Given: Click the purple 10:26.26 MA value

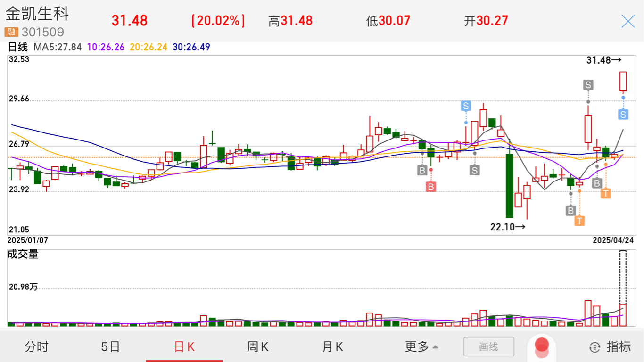Looking at the screenshot, I should click(x=106, y=47).
